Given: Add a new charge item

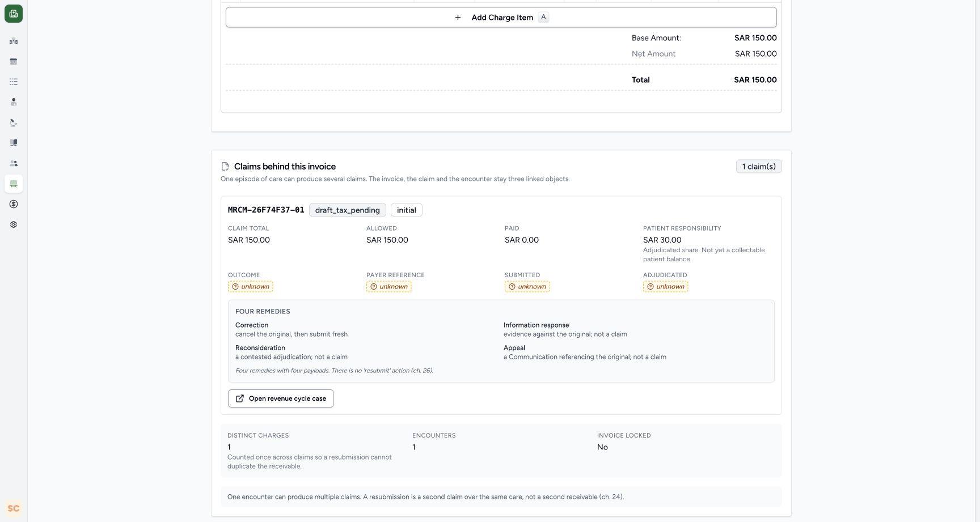Looking at the screenshot, I should pyautogui.click(x=501, y=18).
